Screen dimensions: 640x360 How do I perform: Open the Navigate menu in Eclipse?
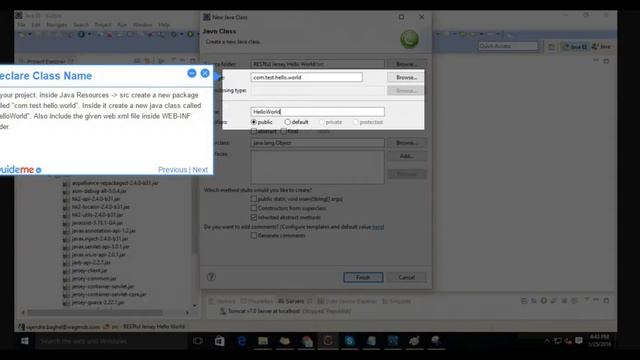coord(57,25)
